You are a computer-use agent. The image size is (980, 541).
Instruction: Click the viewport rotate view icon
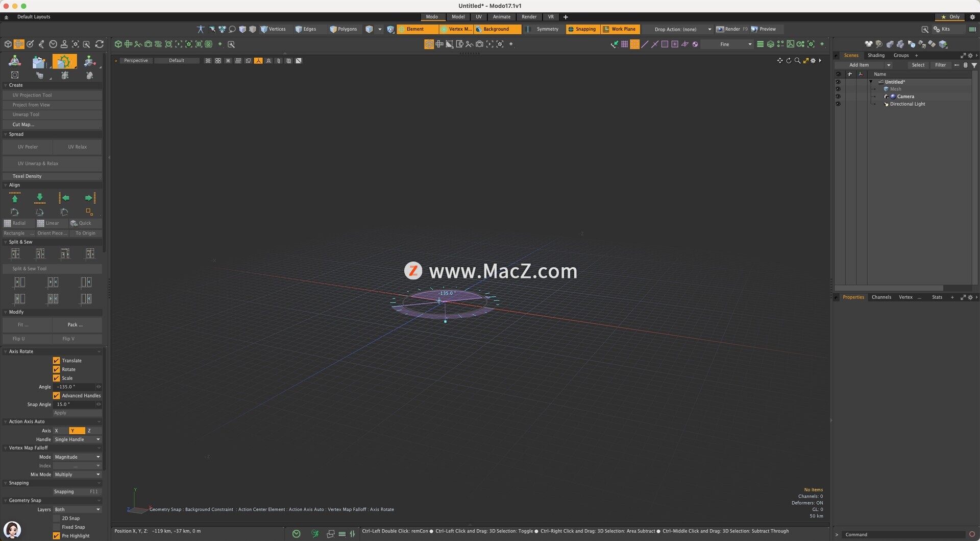[789, 61]
